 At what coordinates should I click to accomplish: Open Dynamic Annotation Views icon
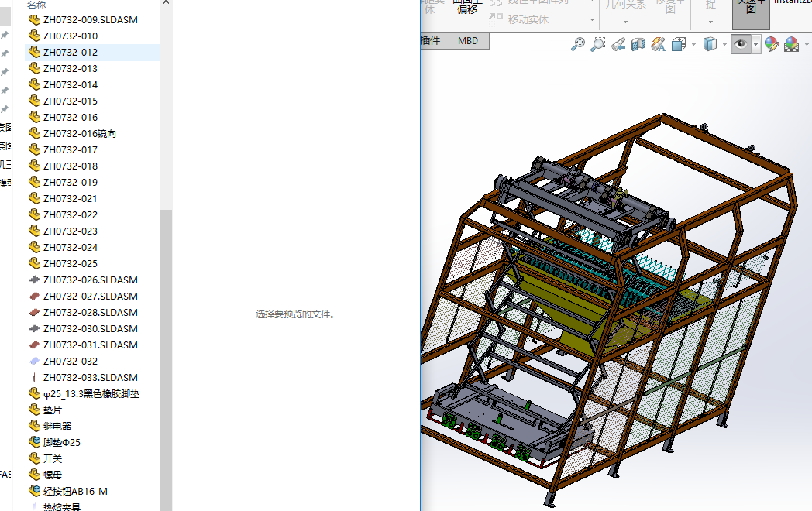pos(658,44)
